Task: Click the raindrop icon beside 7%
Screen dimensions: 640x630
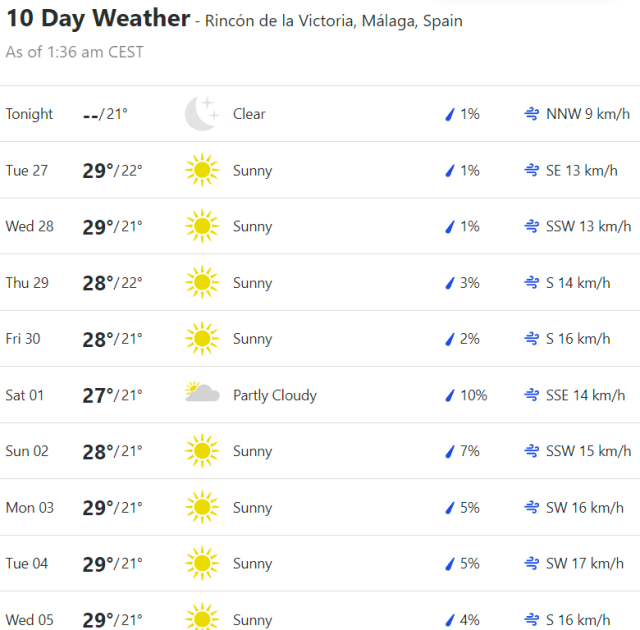Action: pos(450,451)
